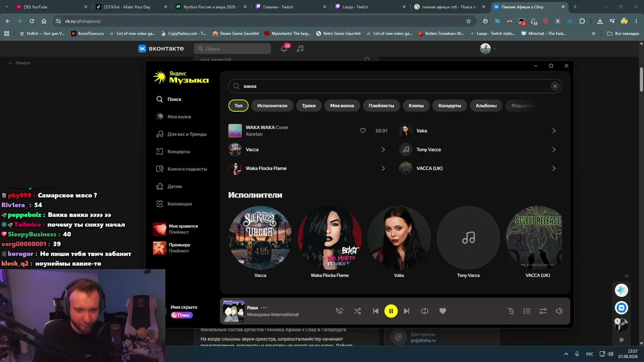Show more bookmarks chevron
644x362 pixels.
[x=594, y=34]
